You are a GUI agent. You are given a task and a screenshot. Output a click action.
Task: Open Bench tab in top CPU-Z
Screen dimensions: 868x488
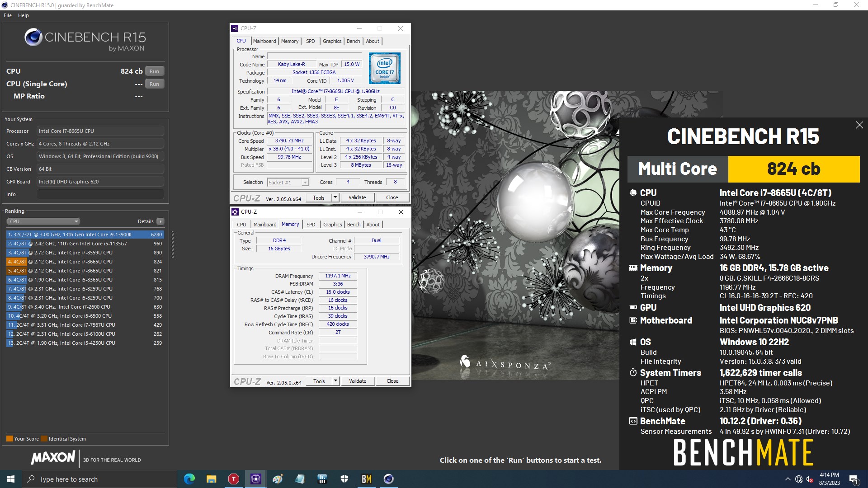pos(354,41)
